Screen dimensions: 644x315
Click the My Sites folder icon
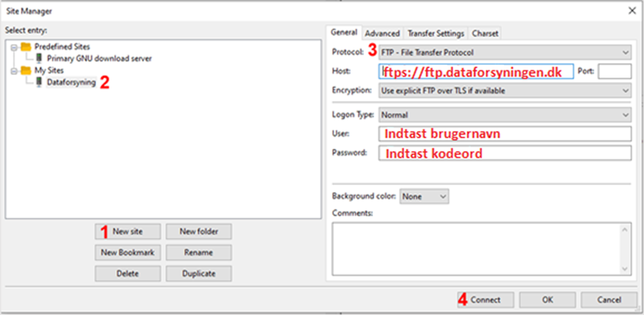pyautogui.click(x=26, y=70)
